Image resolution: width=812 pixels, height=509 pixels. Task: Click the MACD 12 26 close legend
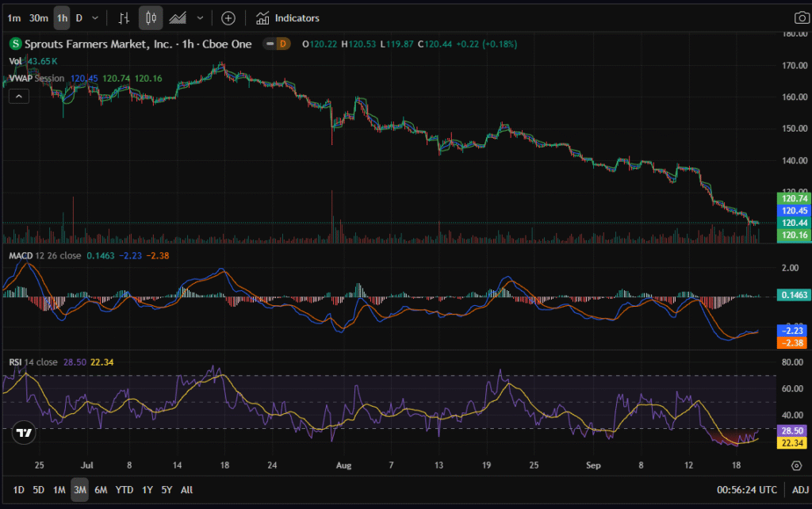click(44, 255)
